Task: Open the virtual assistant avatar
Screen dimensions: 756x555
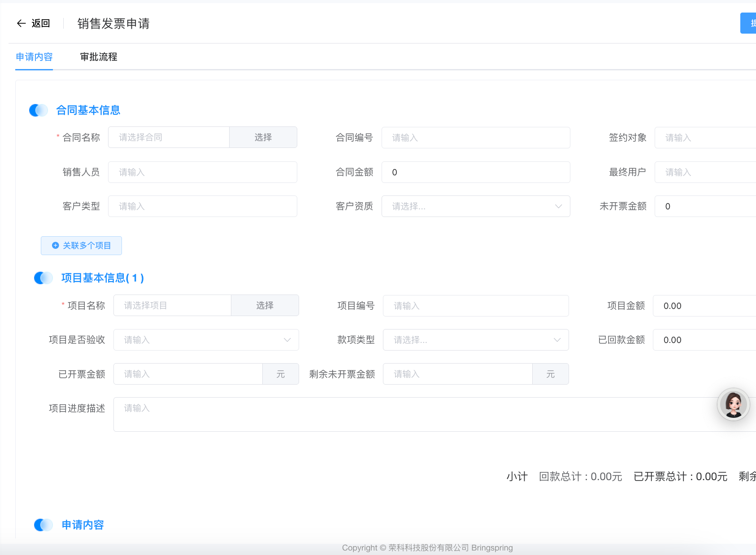Action: (x=733, y=404)
